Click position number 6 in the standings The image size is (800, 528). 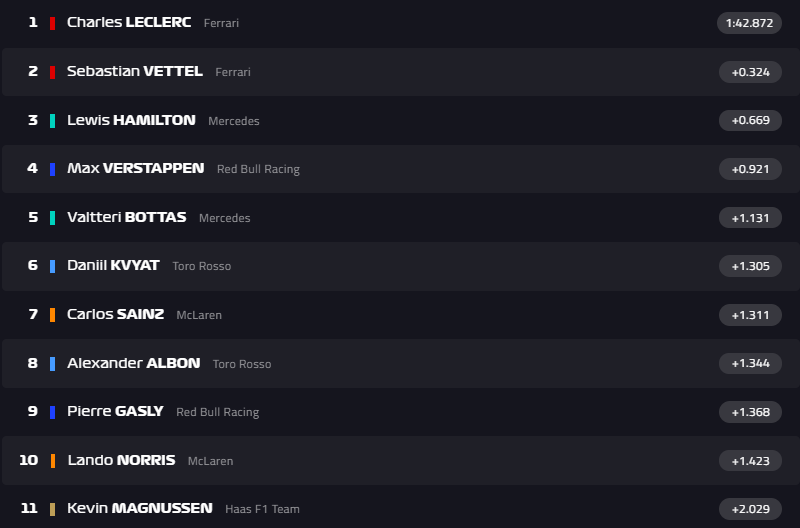tap(33, 265)
